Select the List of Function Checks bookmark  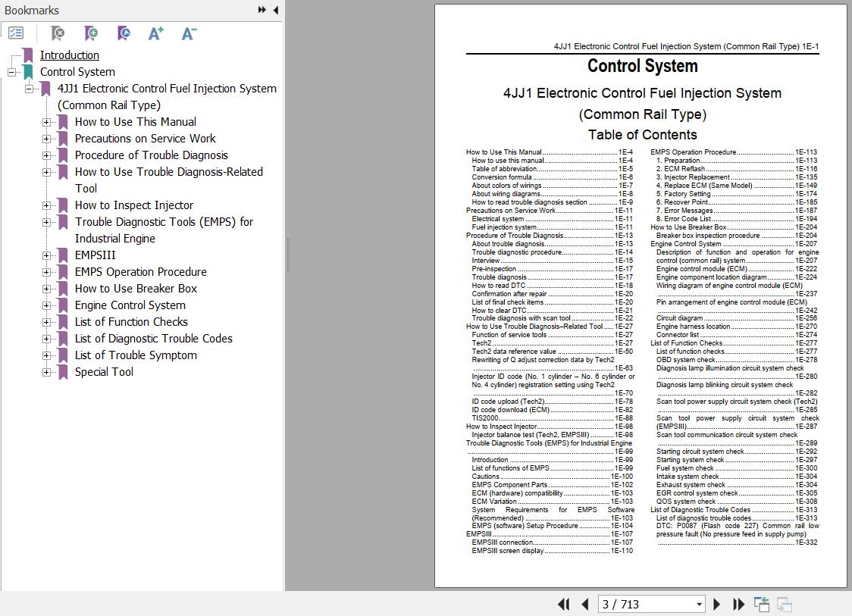coord(131,322)
